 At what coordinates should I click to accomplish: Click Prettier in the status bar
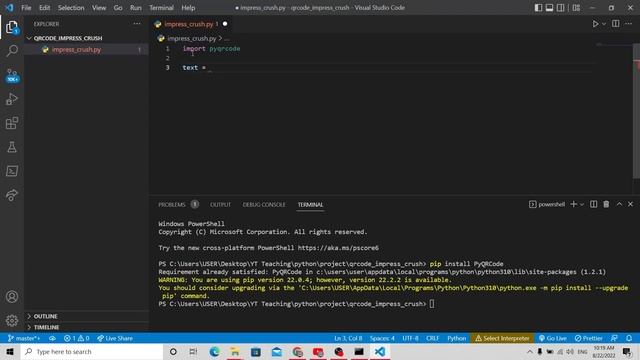(x=589, y=338)
